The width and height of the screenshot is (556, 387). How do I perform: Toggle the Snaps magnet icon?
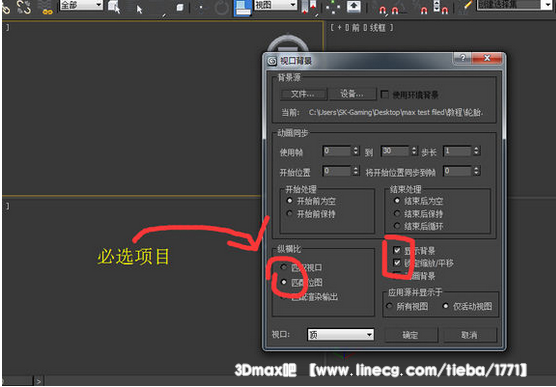[x=383, y=10]
